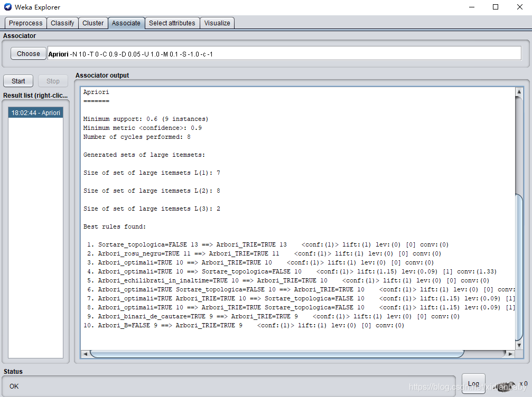532x397 pixels.
Task: Click rule 10 Arbori_B=FALSE
Action: click(x=244, y=325)
